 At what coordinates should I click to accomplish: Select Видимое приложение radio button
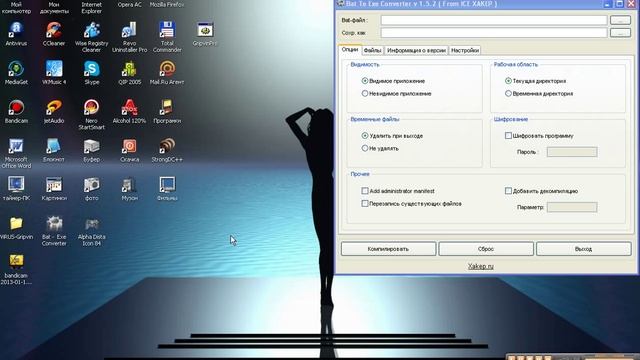tap(365, 81)
